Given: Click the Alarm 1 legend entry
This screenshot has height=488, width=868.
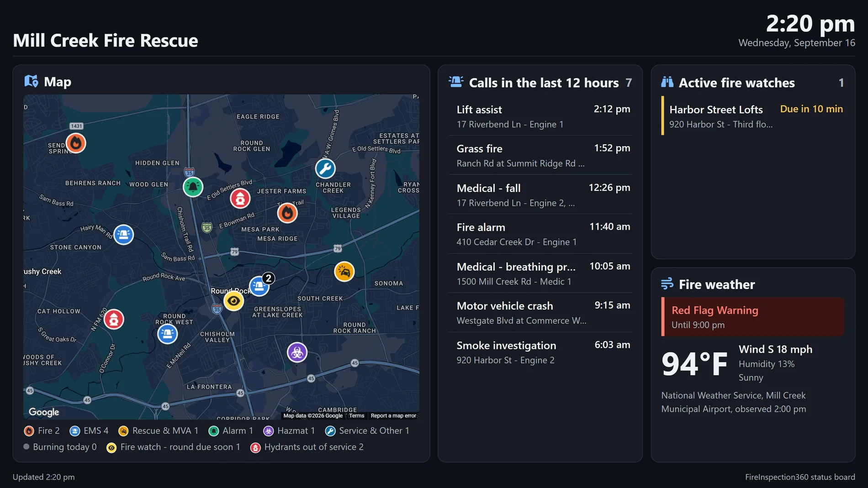Looking at the screenshot, I should point(231,431).
